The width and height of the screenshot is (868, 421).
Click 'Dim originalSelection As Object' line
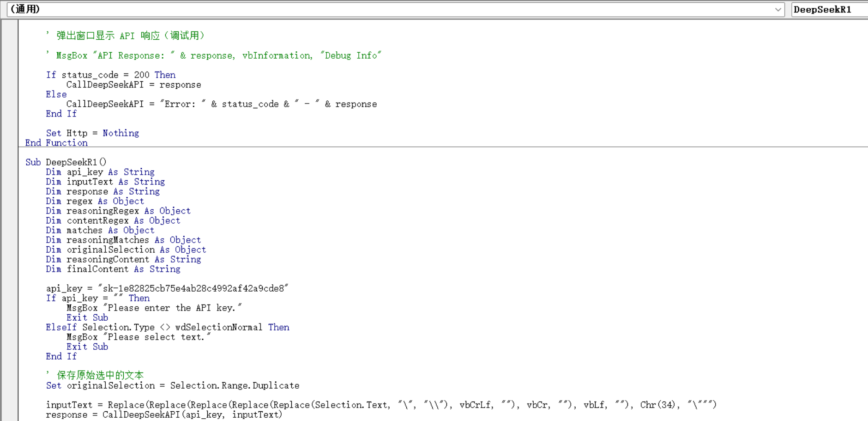(x=126, y=250)
